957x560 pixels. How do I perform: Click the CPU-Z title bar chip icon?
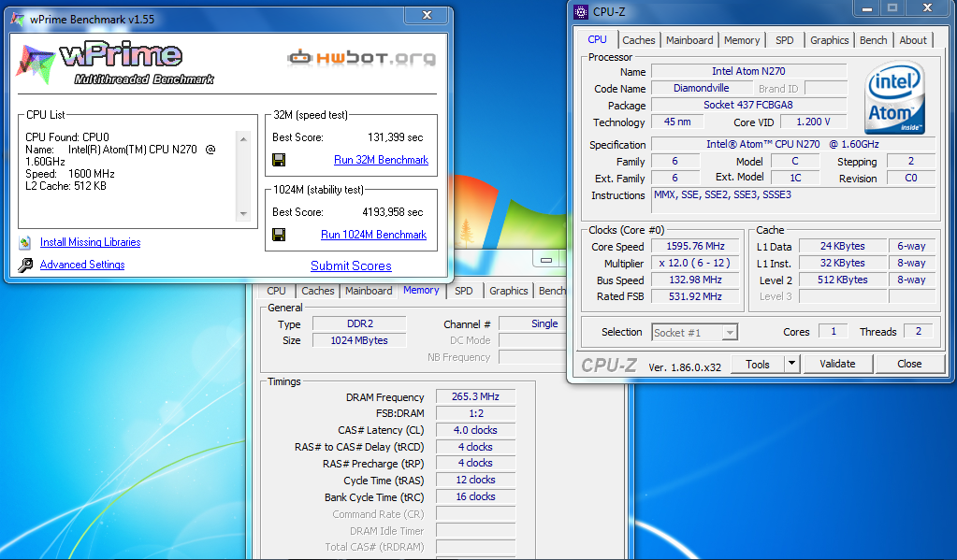(x=581, y=11)
